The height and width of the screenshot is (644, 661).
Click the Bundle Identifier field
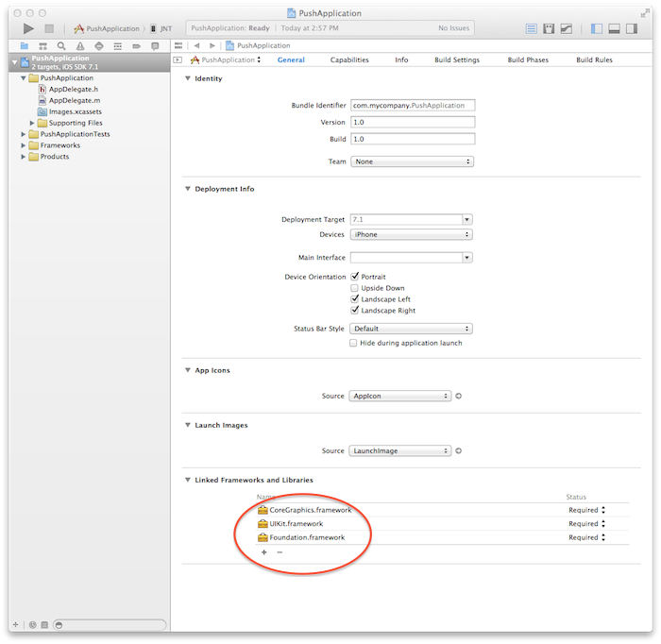[413, 106]
